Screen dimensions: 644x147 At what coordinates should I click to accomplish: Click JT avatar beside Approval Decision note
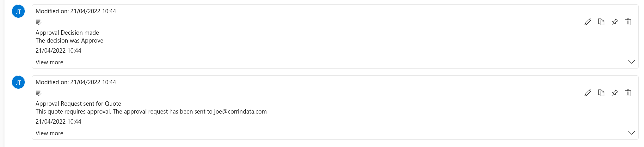(18, 12)
